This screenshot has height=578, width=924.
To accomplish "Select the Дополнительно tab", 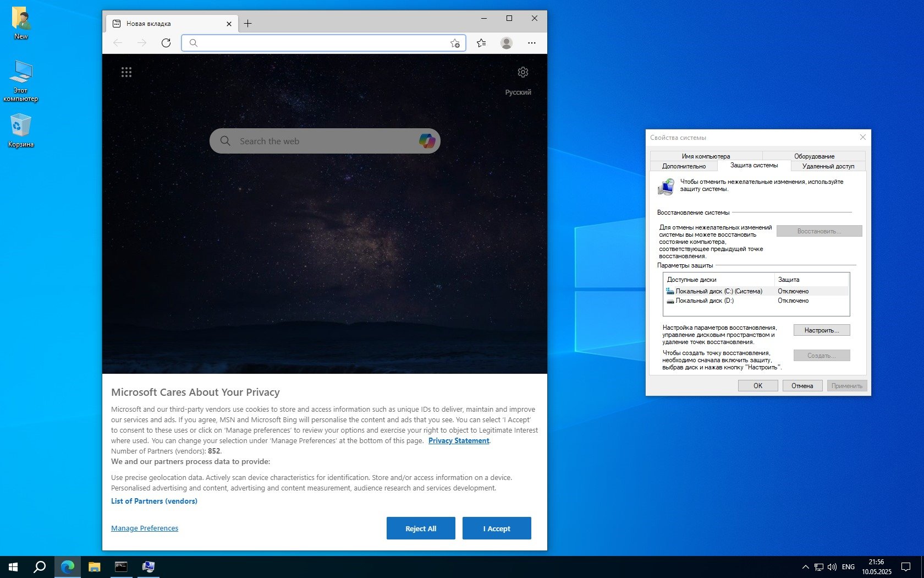I will [684, 166].
